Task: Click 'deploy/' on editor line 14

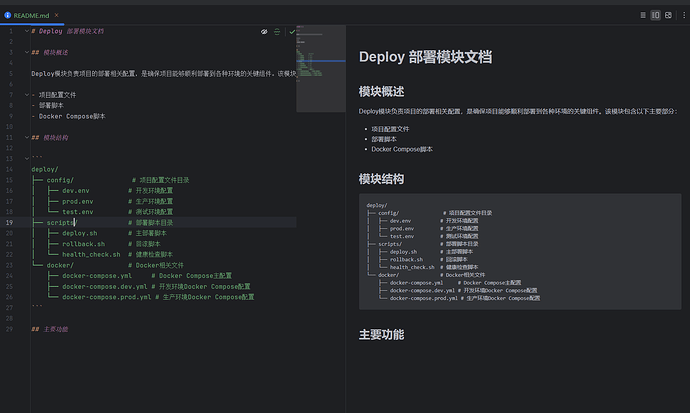Action: pyautogui.click(x=44, y=169)
